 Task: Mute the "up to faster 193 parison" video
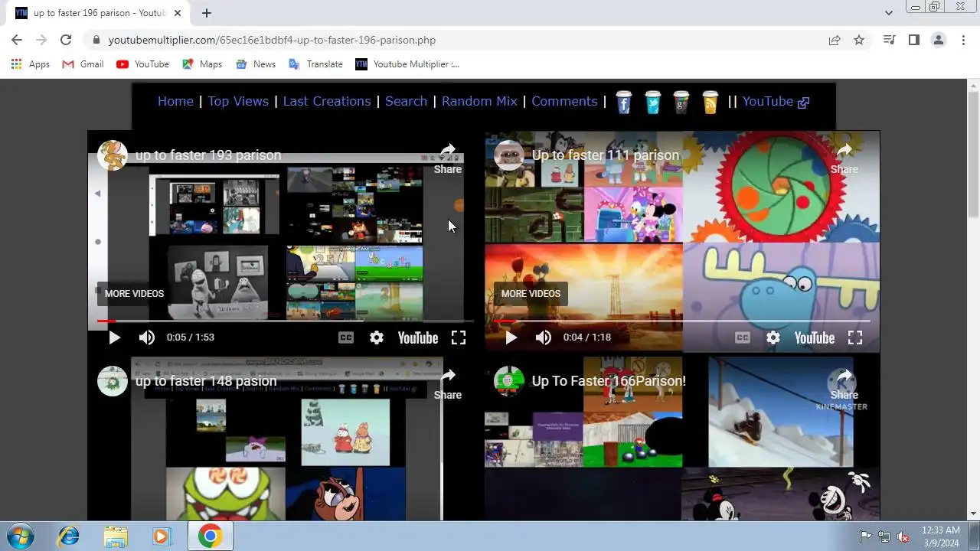[x=147, y=337]
